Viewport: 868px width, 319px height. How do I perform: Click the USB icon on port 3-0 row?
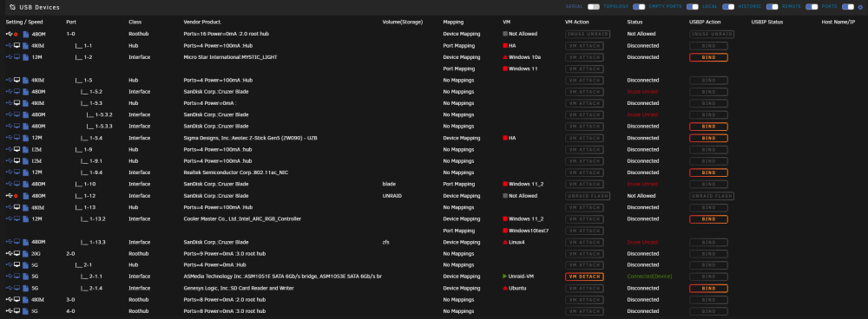(x=9, y=300)
